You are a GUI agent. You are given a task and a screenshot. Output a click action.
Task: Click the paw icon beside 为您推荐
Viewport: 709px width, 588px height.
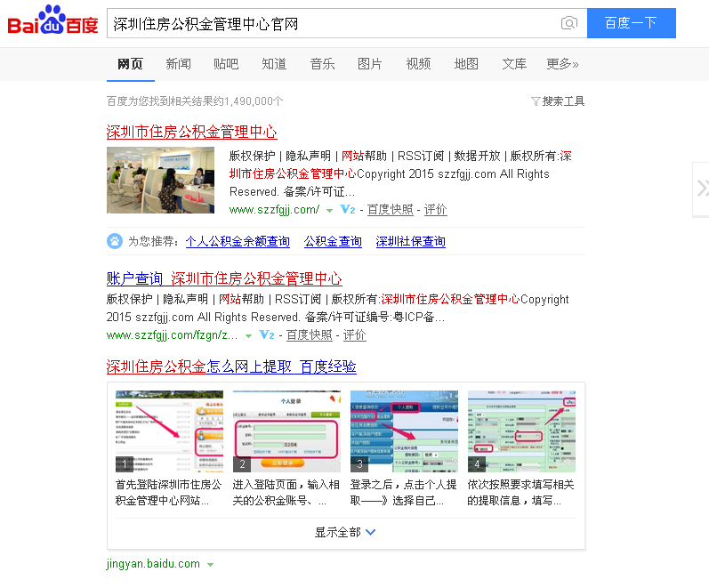115,241
